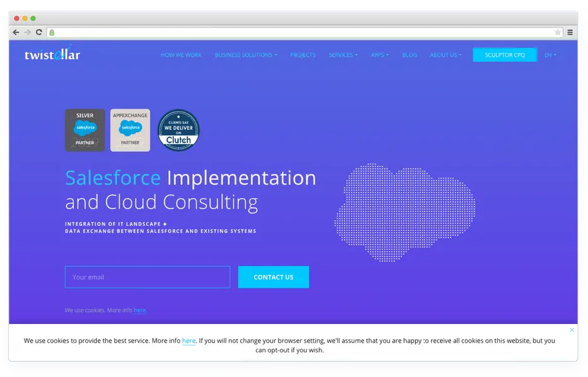This screenshot has height=377, width=588.
Task: Follow the 'here' link under the email field
Action: click(139, 310)
